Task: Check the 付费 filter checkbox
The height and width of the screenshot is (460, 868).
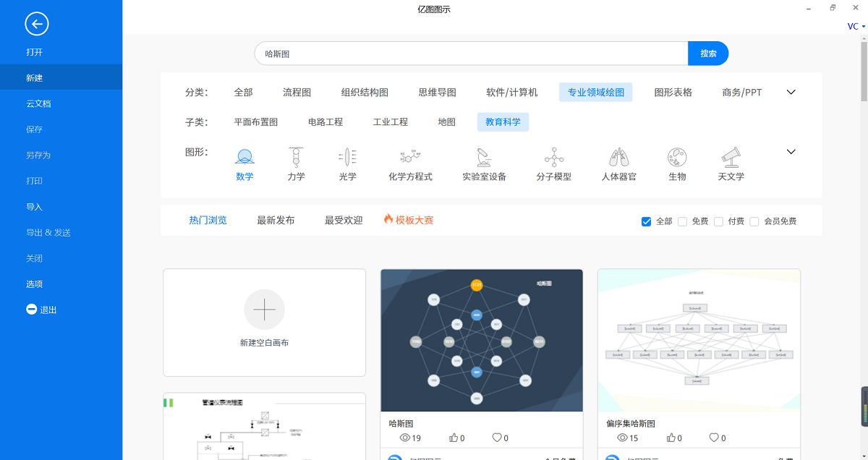Action: tap(718, 221)
